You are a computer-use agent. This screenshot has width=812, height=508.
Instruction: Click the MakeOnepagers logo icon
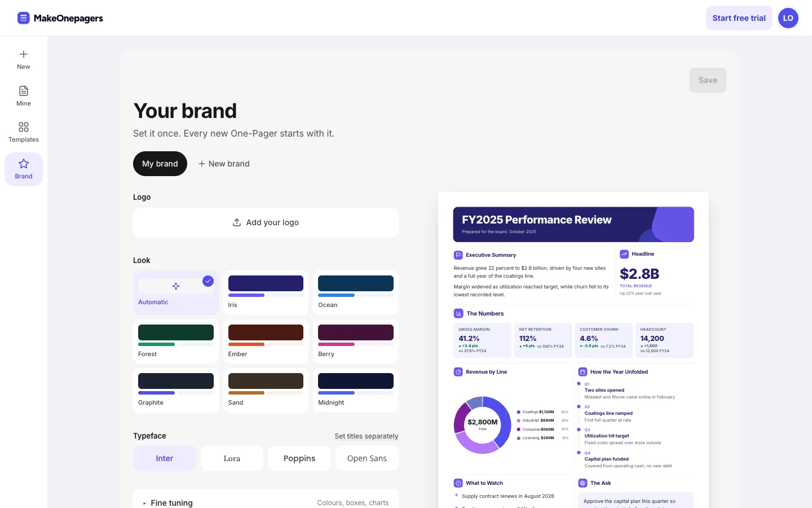click(x=23, y=18)
